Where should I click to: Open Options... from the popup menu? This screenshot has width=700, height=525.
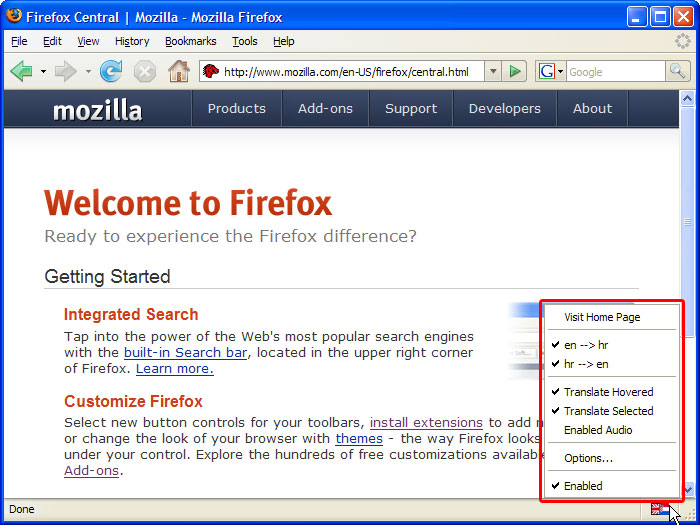click(x=612, y=458)
